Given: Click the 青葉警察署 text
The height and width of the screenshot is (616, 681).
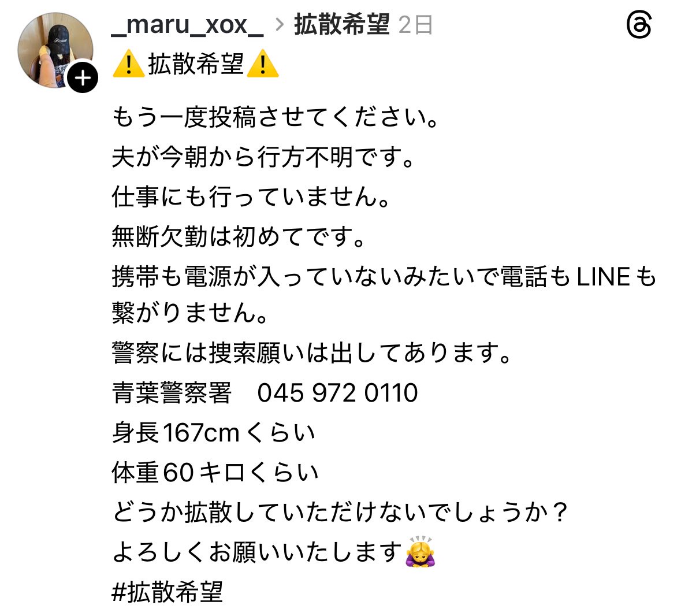Looking at the screenshot, I should pos(172,393).
